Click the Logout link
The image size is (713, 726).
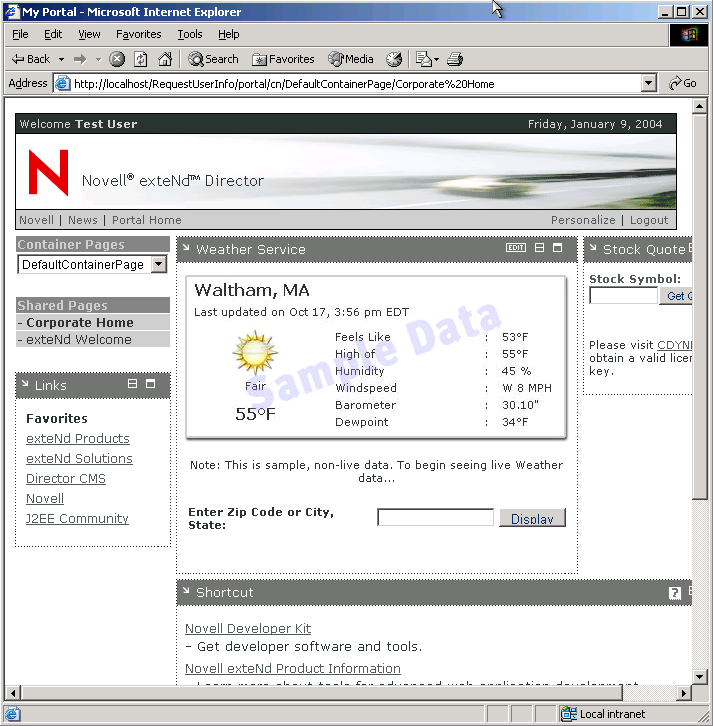coord(649,220)
